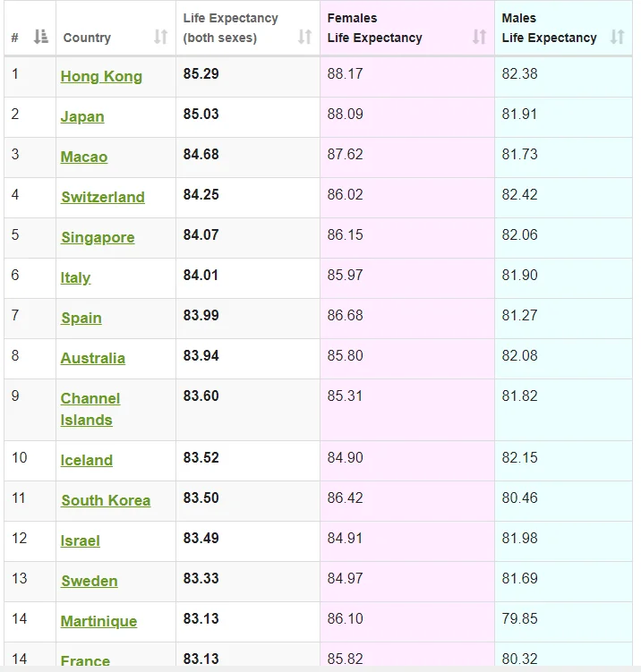The height and width of the screenshot is (672, 641).
Task: Go to Iceland page
Action: click(x=87, y=460)
